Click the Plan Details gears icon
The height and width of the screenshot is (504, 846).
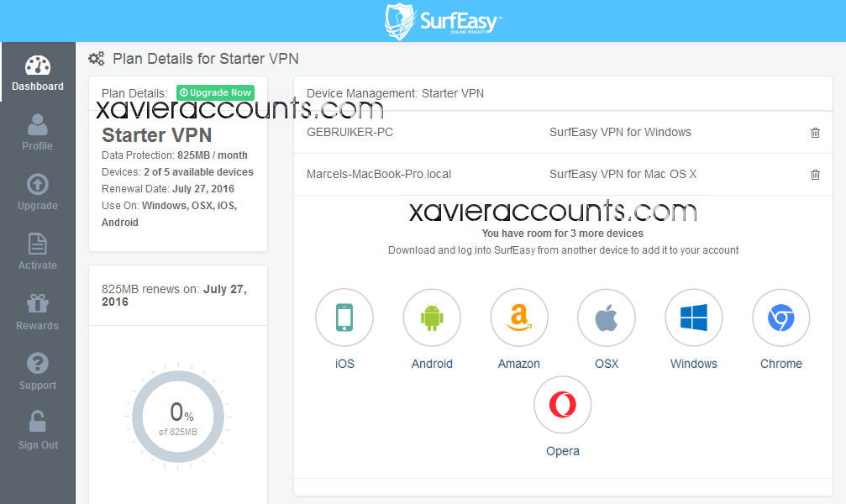point(97,58)
